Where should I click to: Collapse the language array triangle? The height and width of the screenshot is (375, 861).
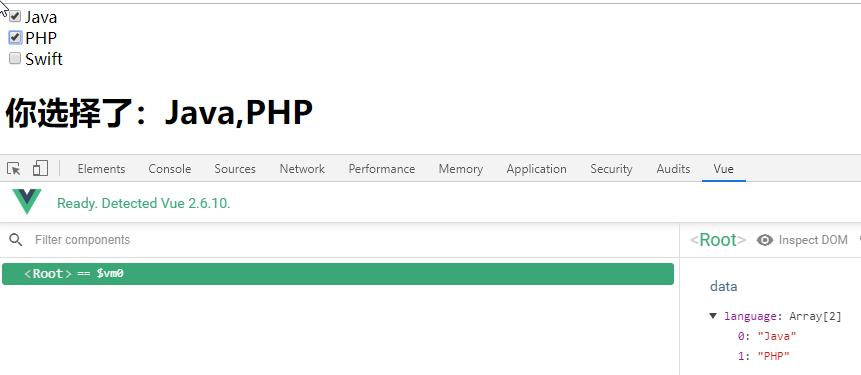[713, 316]
